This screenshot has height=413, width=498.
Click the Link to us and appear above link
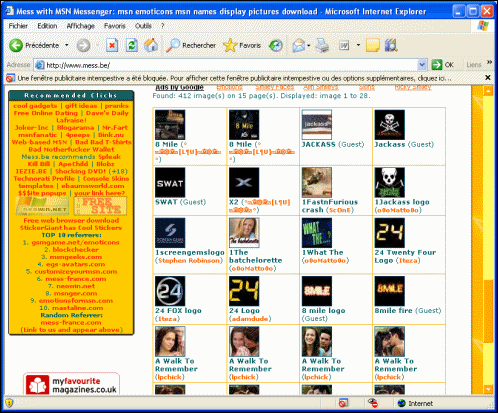point(72,330)
